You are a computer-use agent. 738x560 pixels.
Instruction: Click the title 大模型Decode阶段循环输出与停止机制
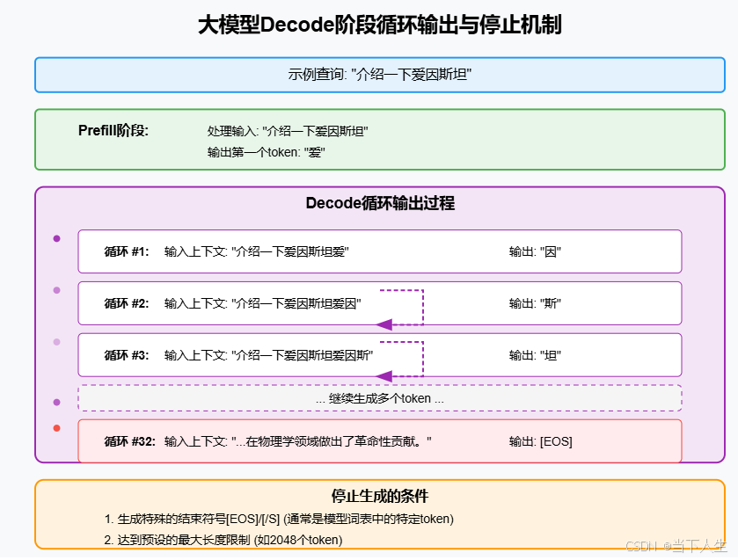(379, 25)
